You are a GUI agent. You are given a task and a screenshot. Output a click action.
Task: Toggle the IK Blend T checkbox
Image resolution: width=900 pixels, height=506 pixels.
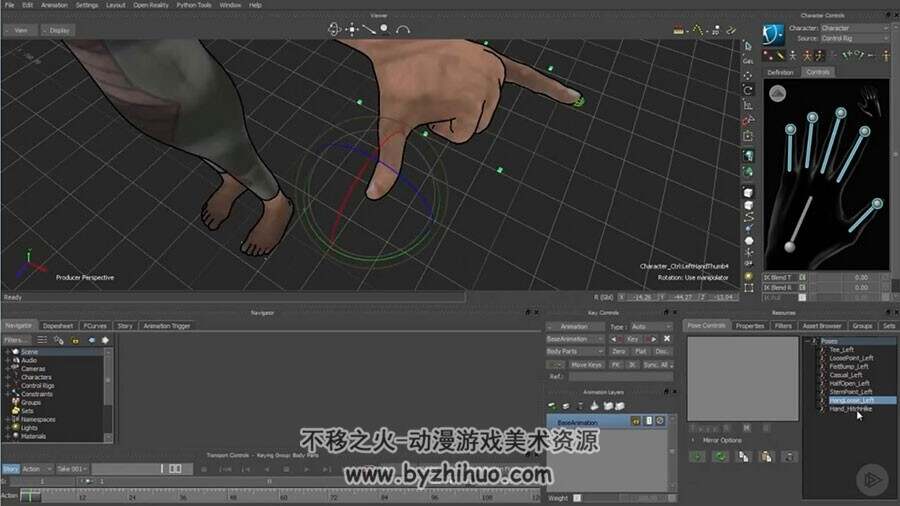tap(802, 278)
